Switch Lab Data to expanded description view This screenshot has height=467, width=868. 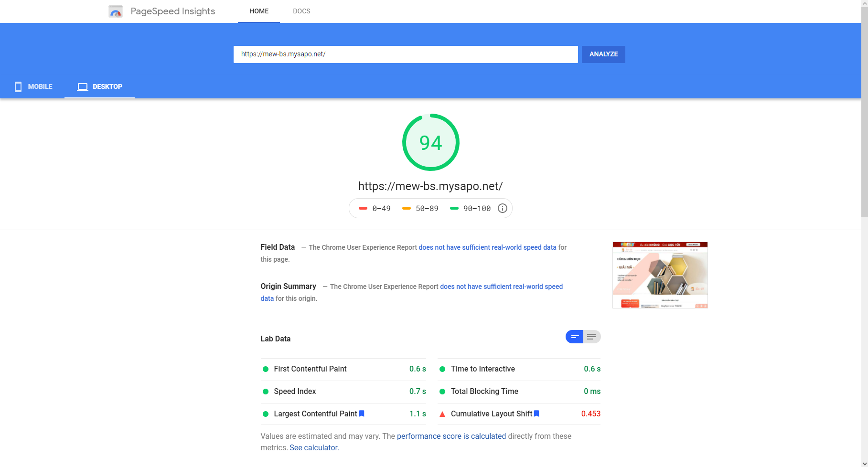pos(592,337)
